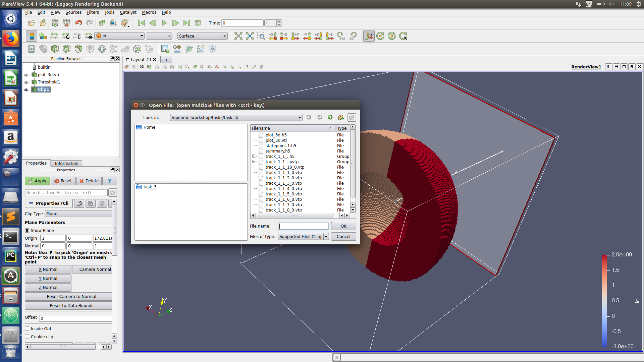644x362 pixels.
Task: Click the Undo arrow icon
Action: [78, 23]
